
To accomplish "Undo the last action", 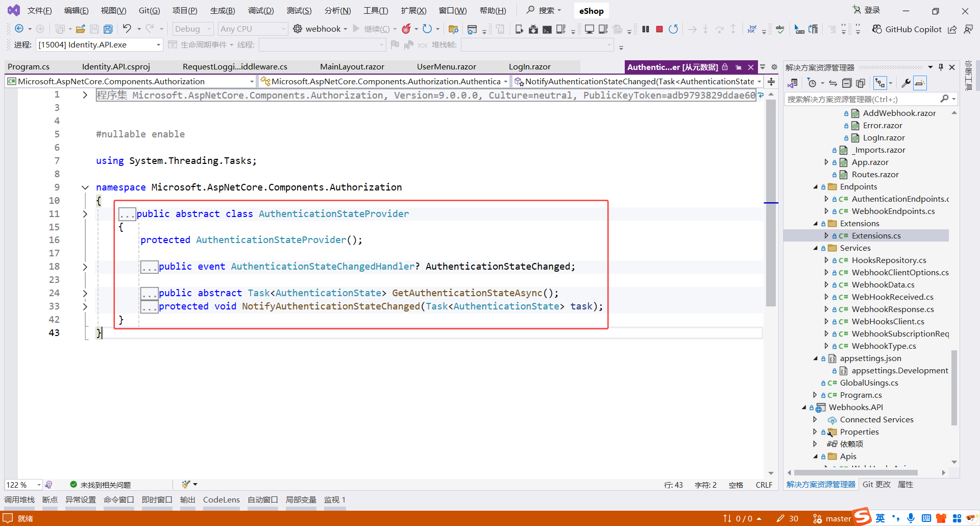I will 127,29.
